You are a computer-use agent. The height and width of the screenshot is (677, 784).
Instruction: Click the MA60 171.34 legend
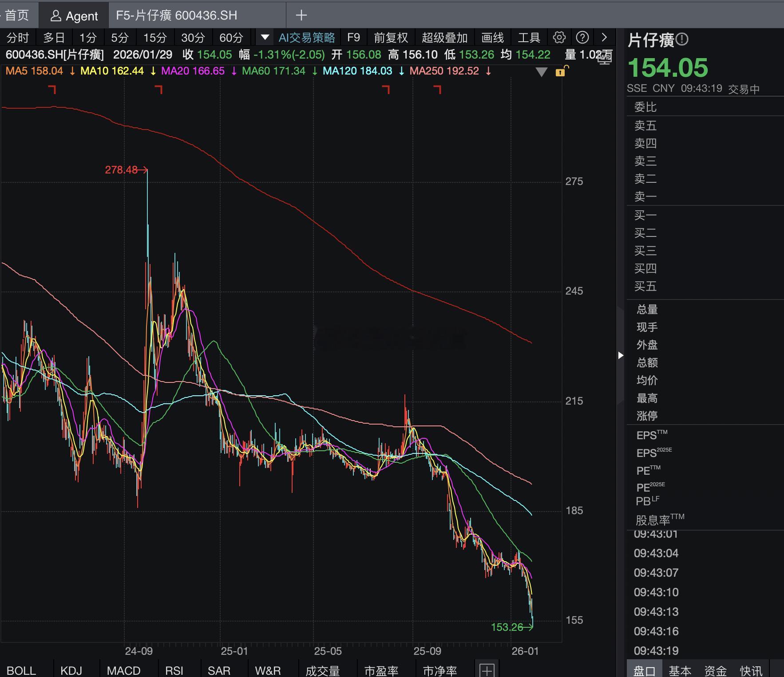(274, 71)
